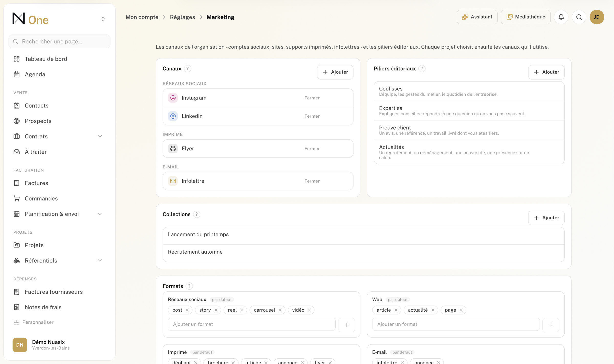Screen dimensions: 614x364
Task: Go to Prospects in sidebar
Action: point(59,121)
